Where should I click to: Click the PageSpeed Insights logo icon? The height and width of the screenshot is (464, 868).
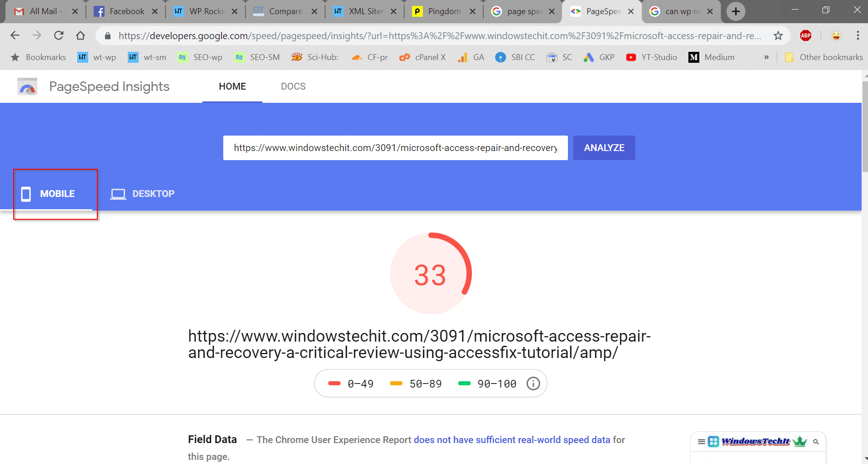[27, 86]
